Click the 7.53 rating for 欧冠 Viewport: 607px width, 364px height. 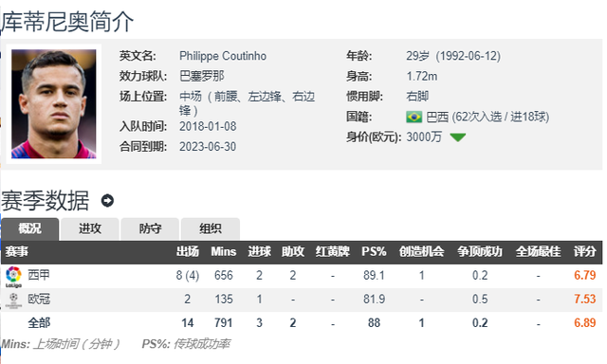coord(584,299)
